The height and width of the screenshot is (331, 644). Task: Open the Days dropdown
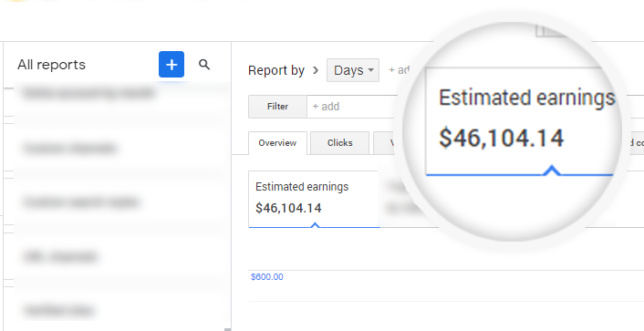(x=353, y=70)
